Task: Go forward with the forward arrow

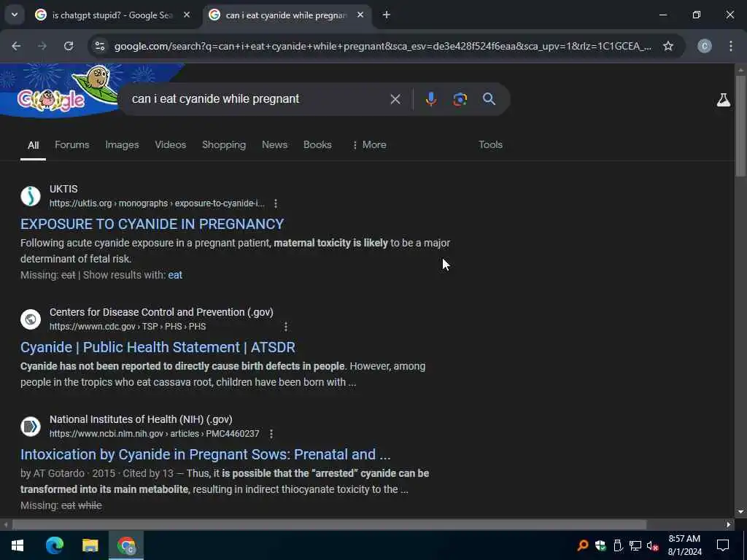Action: point(42,46)
